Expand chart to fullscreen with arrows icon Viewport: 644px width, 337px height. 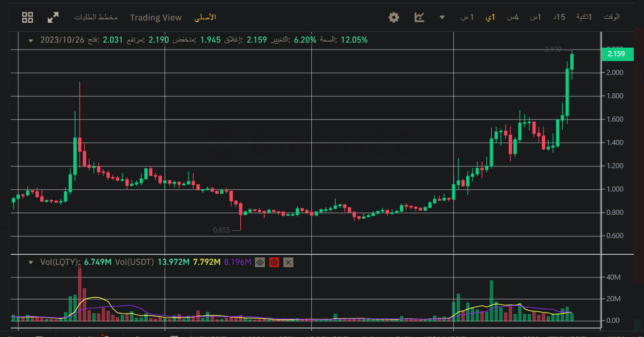(x=53, y=17)
